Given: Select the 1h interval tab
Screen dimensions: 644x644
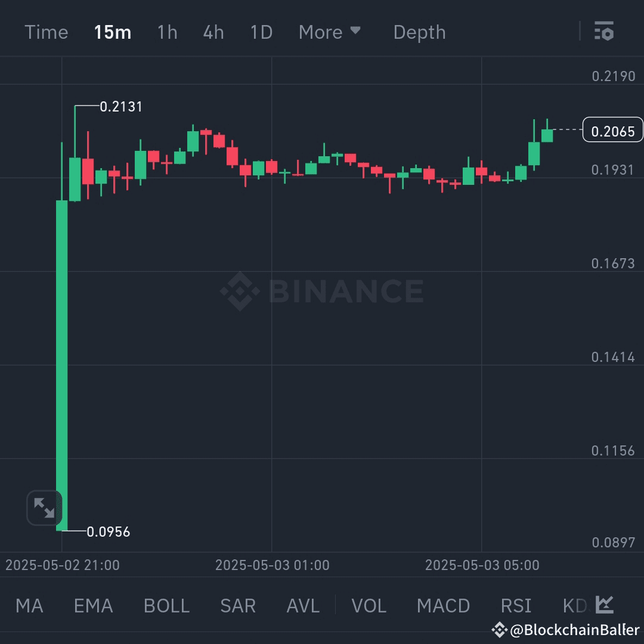Looking at the screenshot, I should click(x=167, y=32).
